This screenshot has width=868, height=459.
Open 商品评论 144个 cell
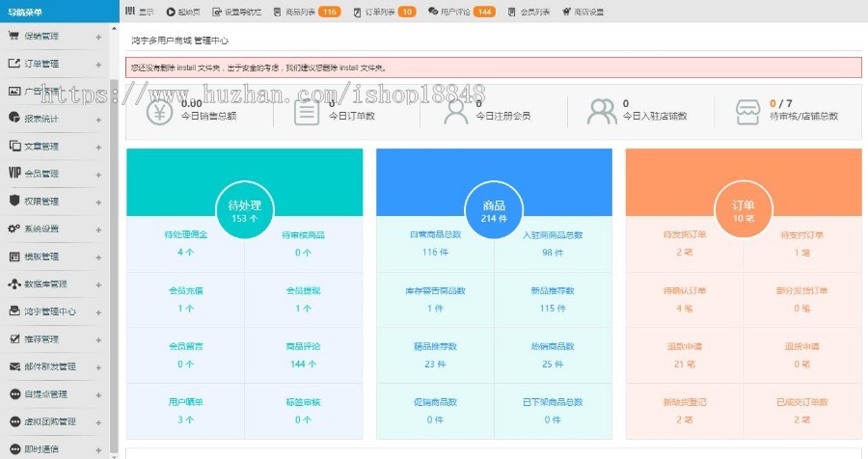tap(303, 356)
